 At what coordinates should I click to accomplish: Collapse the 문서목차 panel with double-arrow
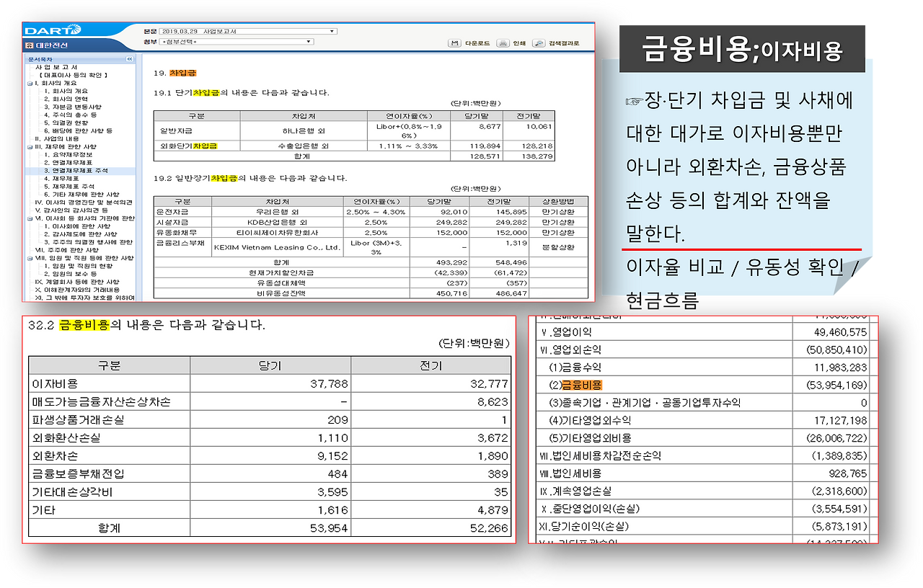point(129,59)
